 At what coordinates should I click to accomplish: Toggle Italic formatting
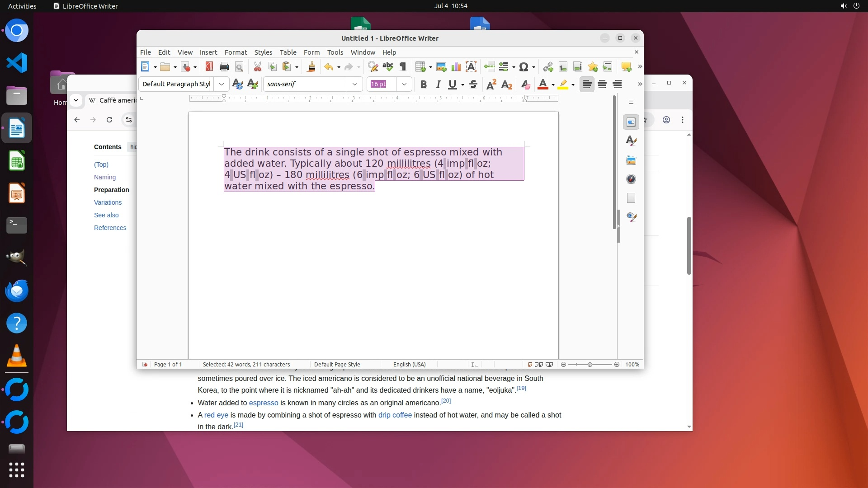(438, 84)
